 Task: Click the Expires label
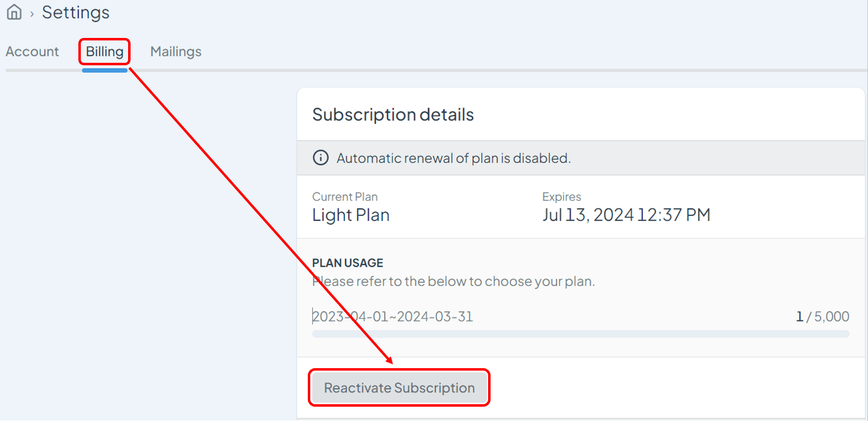(x=561, y=197)
